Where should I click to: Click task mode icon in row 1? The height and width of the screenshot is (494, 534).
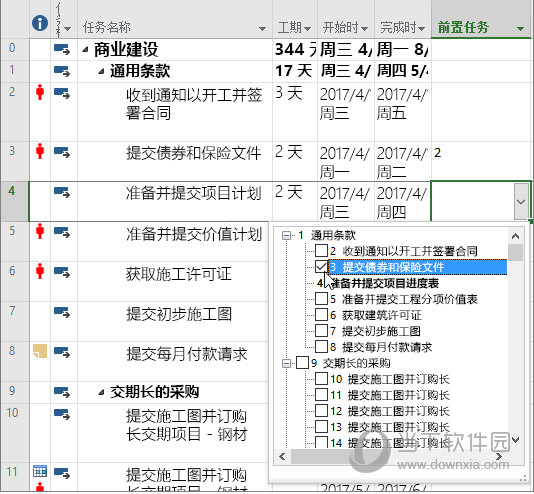point(62,71)
